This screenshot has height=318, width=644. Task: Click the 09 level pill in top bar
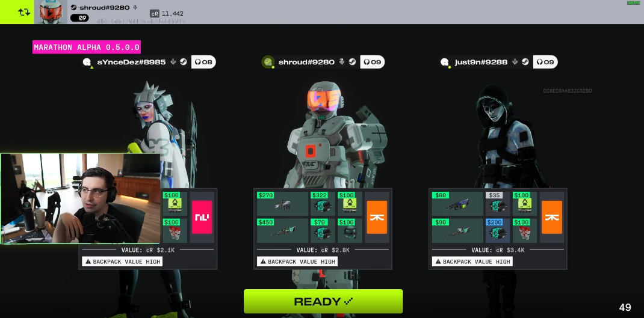point(79,18)
